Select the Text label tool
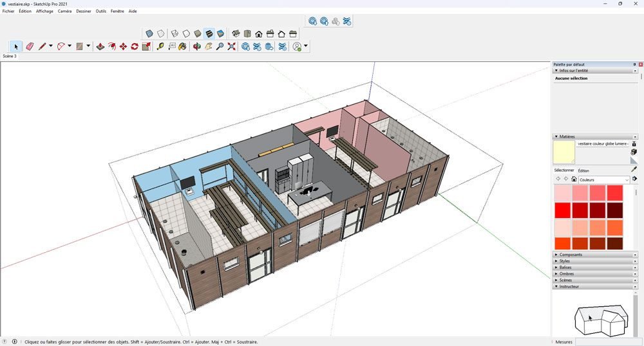Image resolution: width=644 pixels, height=346 pixels. 172,47
